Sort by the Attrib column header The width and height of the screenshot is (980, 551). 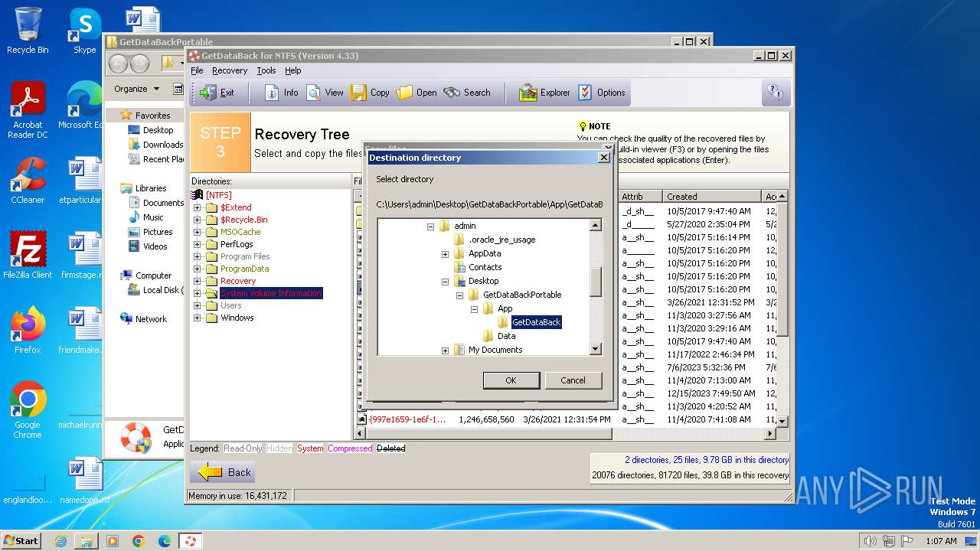point(639,197)
